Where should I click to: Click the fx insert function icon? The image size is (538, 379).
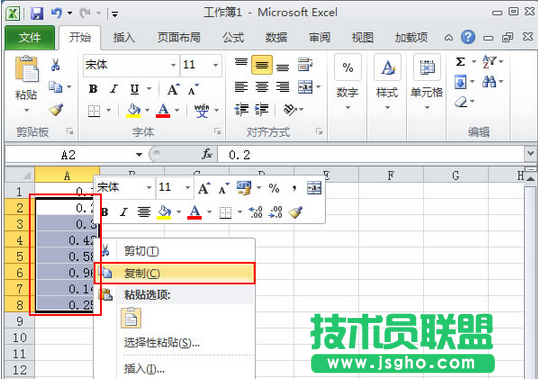click(207, 154)
